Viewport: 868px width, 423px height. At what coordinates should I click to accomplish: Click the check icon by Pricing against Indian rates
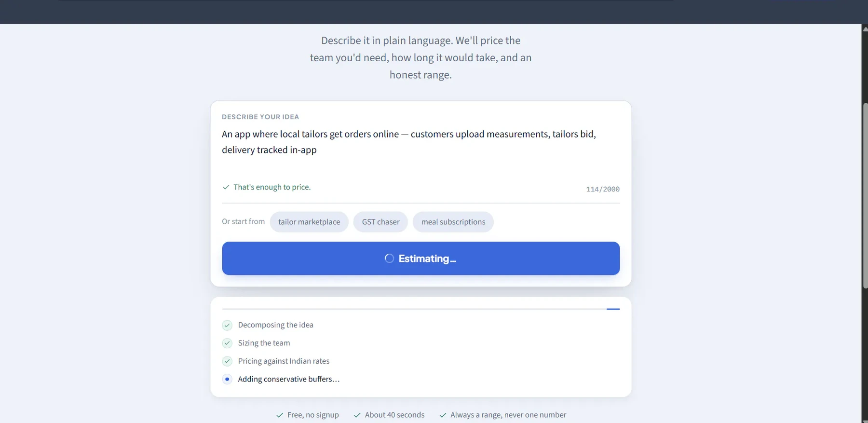click(x=227, y=361)
